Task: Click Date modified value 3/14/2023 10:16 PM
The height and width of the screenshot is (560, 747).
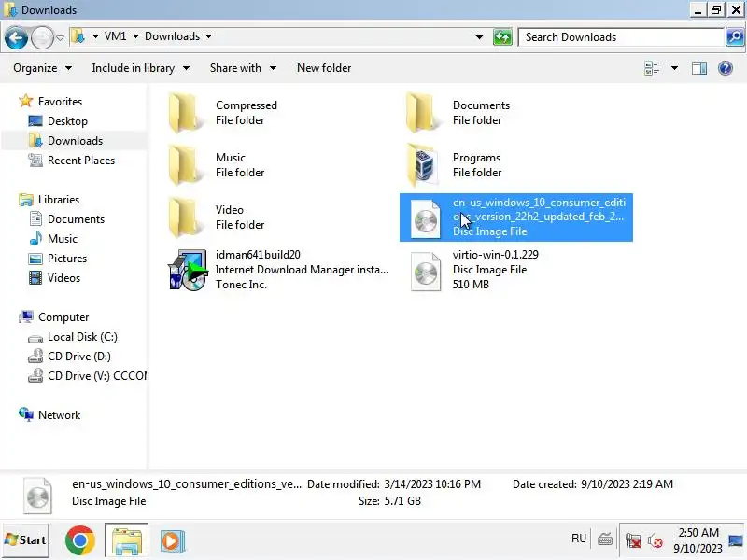Action: click(x=432, y=484)
